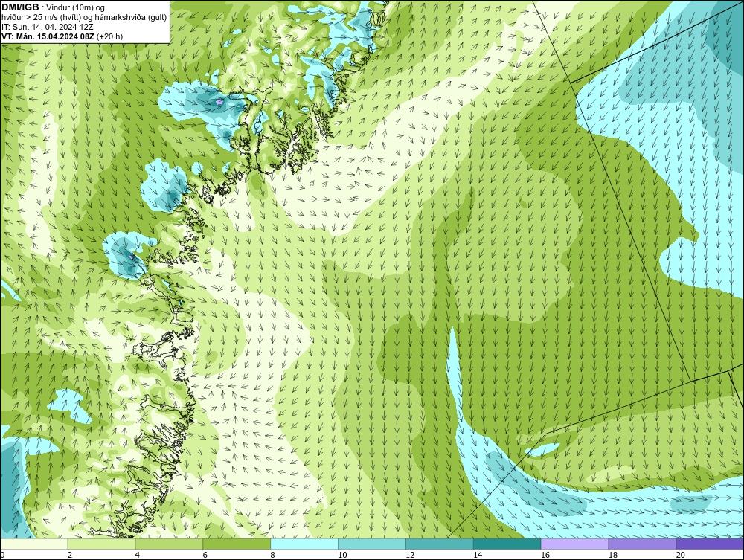Select the 16–18 m/s light purple swatch
The image size is (744, 560).
[x=574, y=544]
